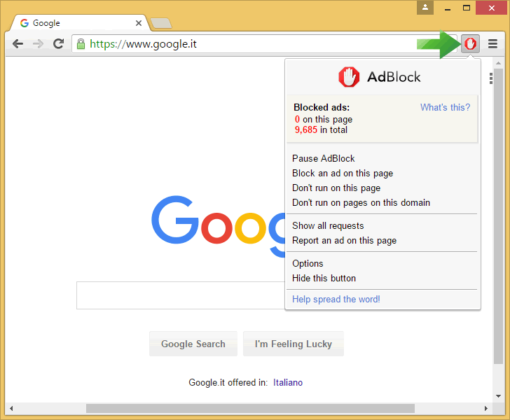Screen dimensions: 510x420
Task: Click the I'm Feeling Lucky button
Action: pyautogui.click(x=294, y=344)
